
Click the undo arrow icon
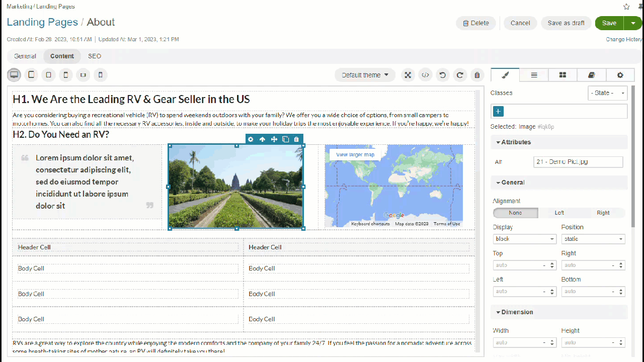coord(443,75)
